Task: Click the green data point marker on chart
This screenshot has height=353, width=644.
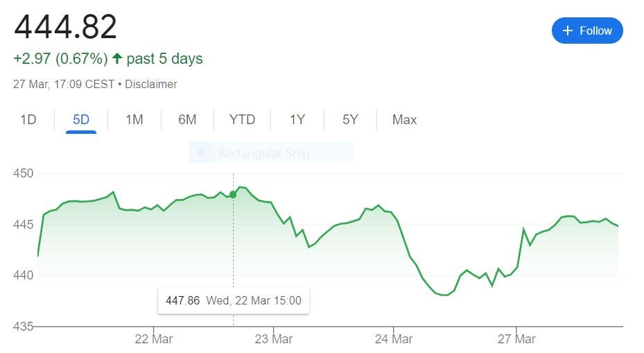Action: click(233, 194)
